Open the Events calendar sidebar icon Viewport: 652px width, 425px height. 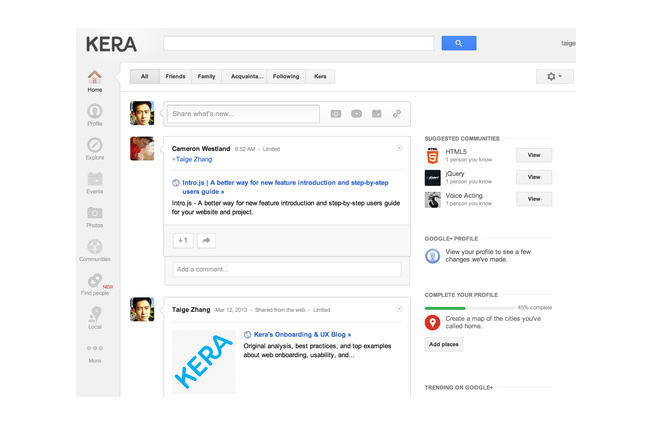point(95,179)
